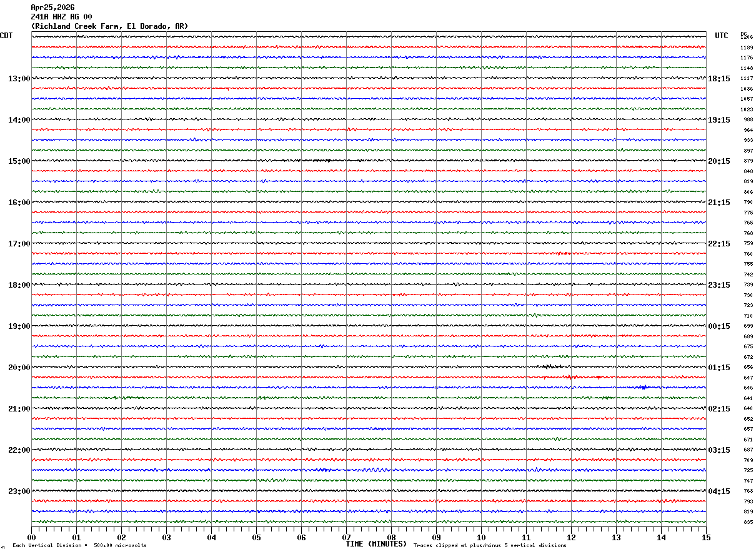This screenshot has height=554, width=756.
Task: Click the "13" minute tick label
Action: tap(616, 537)
